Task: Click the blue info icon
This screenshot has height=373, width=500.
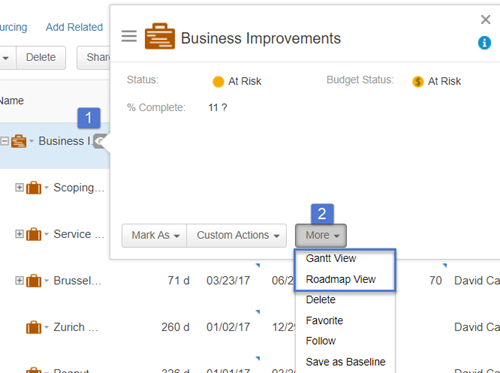Action: coord(484,43)
